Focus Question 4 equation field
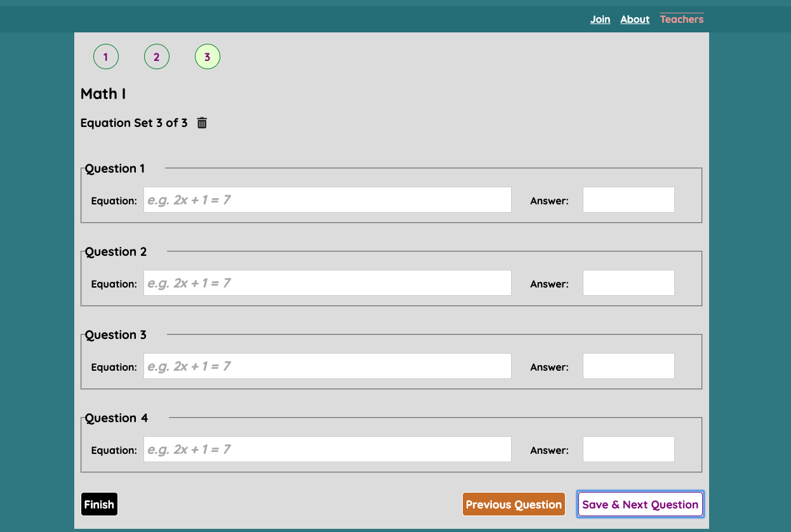Viewport: 791px width, 532px height. pyautogui.click(x=328, y=449)
